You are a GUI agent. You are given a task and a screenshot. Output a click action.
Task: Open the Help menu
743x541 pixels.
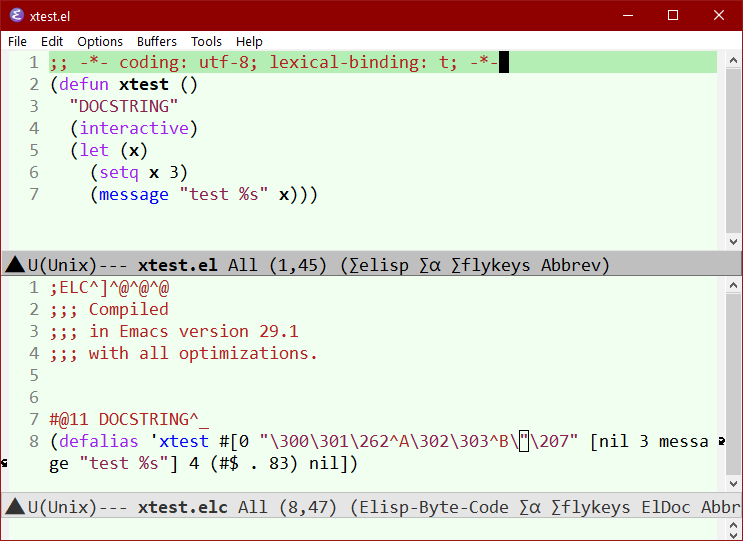tap(249, 42)
